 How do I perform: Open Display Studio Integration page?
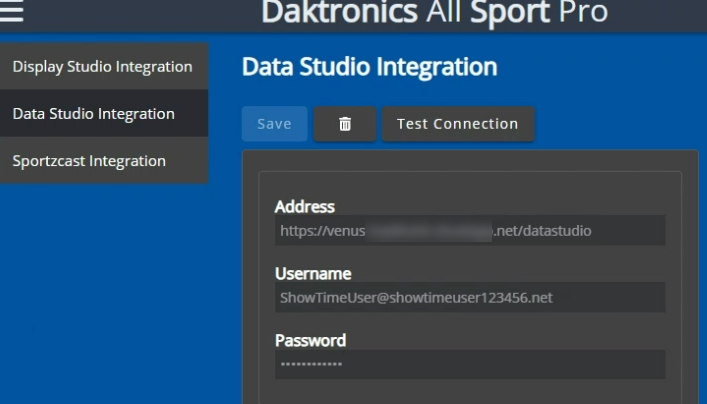point(102,67)
